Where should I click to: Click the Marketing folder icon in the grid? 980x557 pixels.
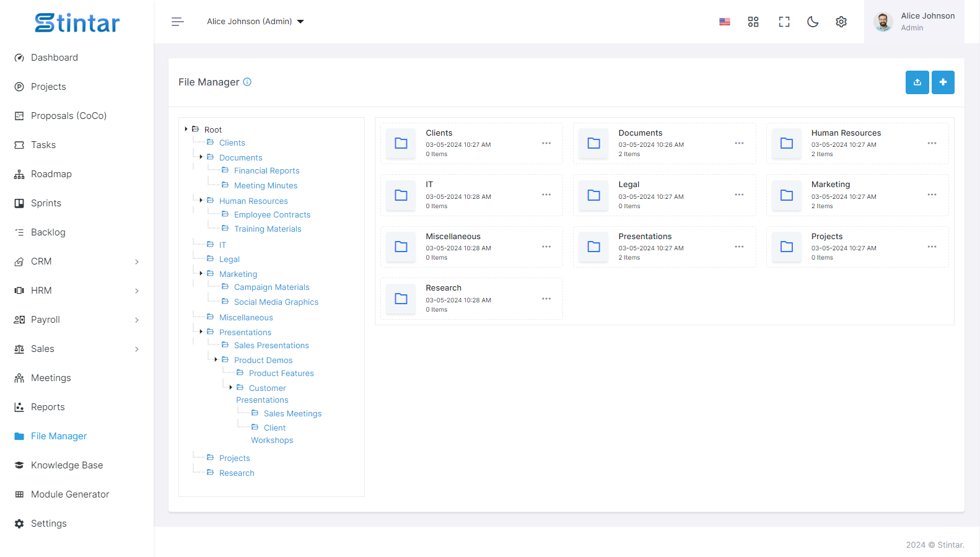coord(787,195)
